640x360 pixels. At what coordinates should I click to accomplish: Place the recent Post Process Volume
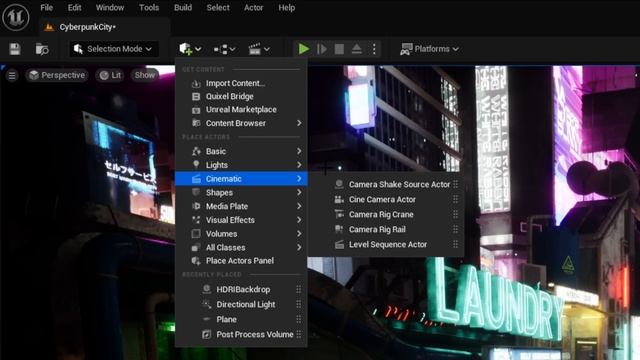point(241,334)
